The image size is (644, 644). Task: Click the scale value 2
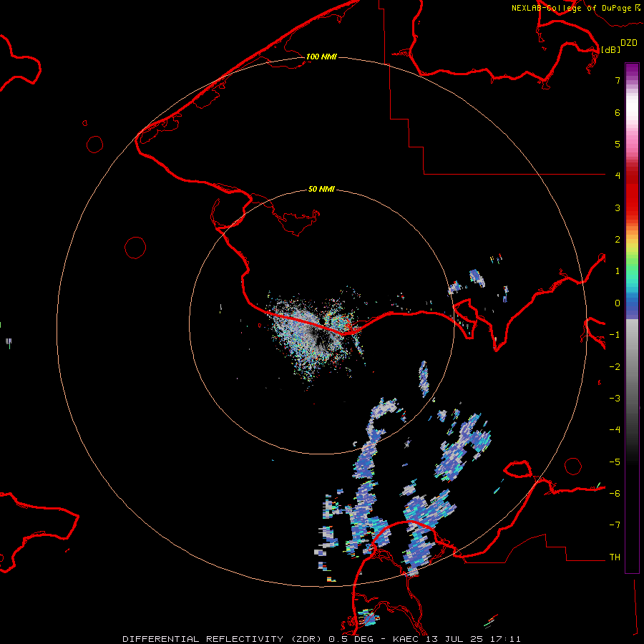[618, 240]
